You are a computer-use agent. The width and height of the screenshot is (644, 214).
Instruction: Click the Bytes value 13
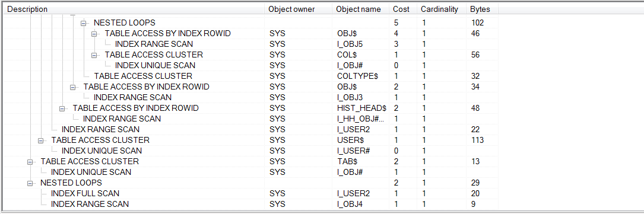tap(475, 161)
